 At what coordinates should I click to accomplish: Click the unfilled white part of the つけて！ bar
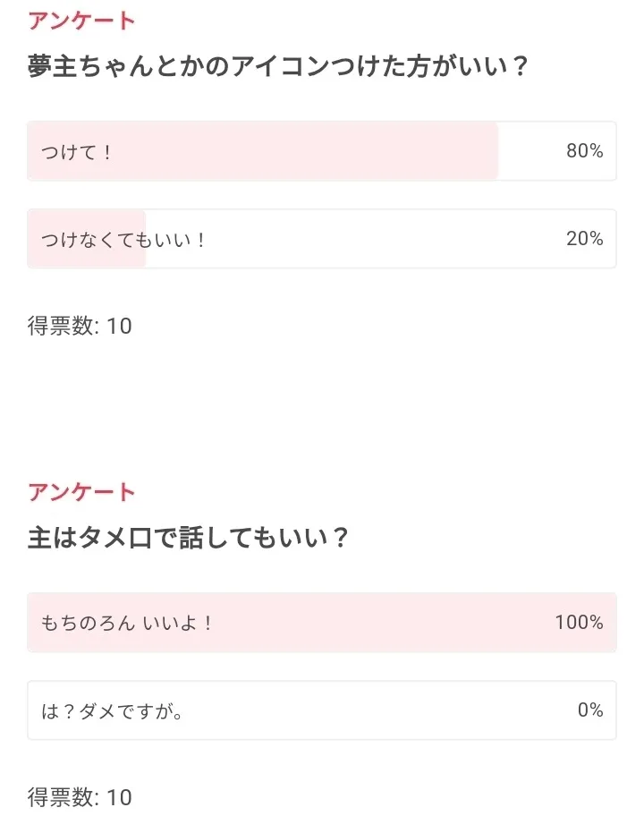[x=528, y=151]
